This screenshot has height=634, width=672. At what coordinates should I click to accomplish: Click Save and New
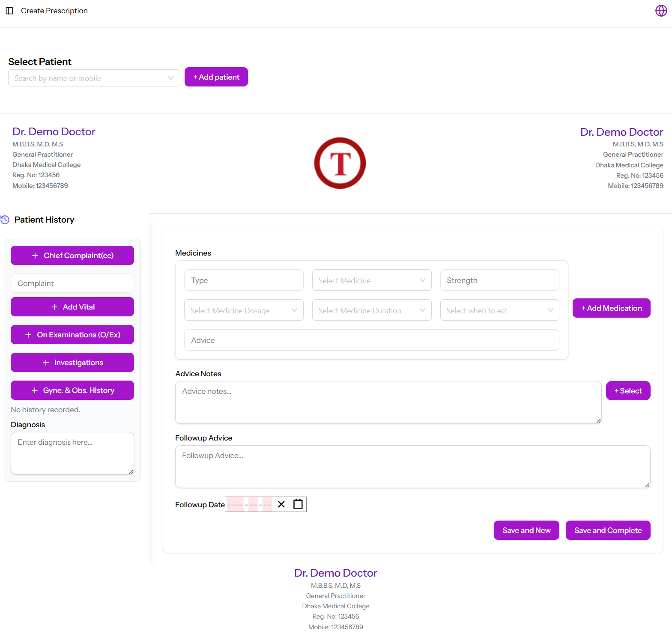(526, 530)
